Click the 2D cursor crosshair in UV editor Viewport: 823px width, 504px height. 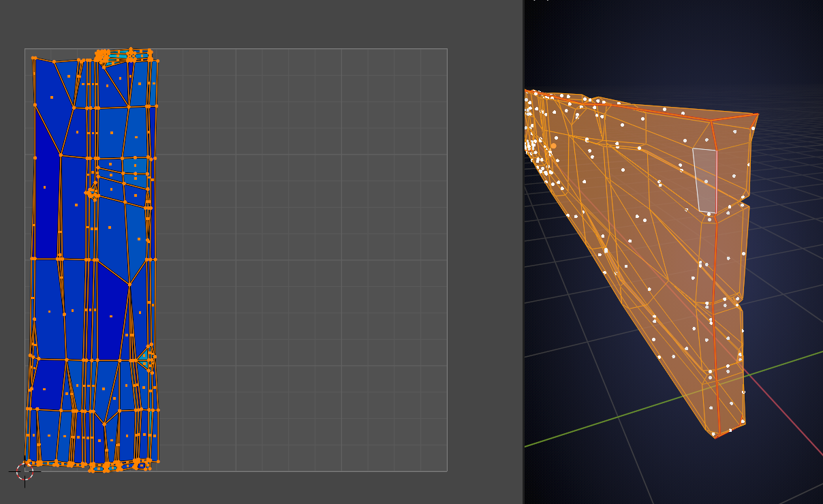[x=25, y=471]
